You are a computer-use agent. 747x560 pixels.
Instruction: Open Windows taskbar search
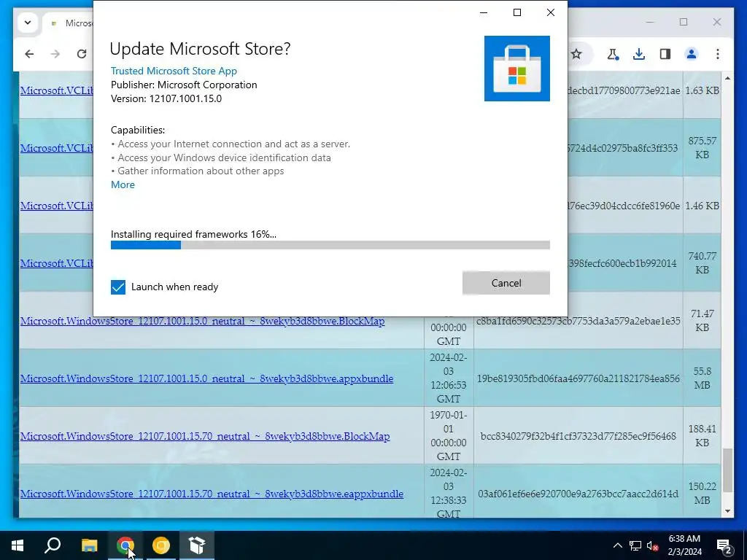click(x=53, y=545)
